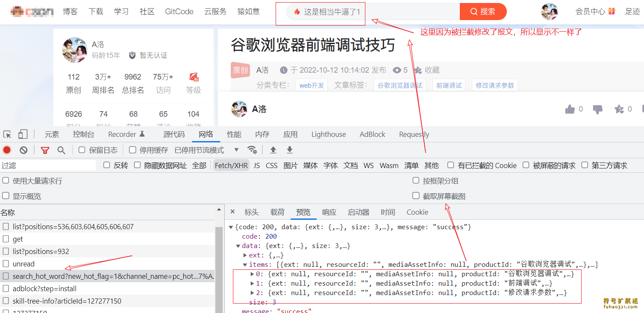Switch to the 元素 panel tab
The height and width of the screenshot is (313, 644).
click(x=52, y=134)
